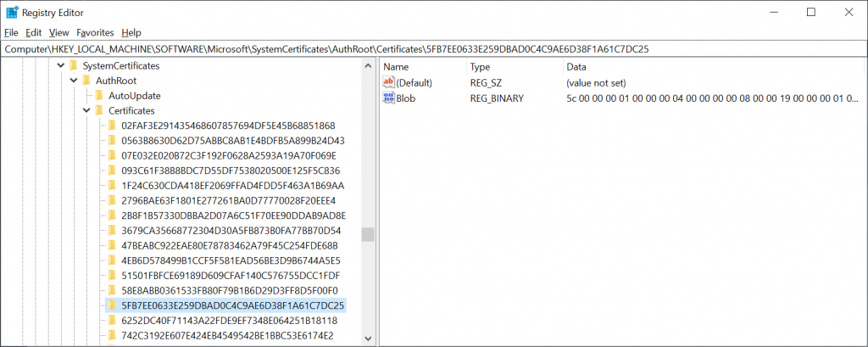Click the tree pane vertical scrollbar thumb
This screenshot has height=347, width=868.
pyautogui.click(x=367, y=234)
